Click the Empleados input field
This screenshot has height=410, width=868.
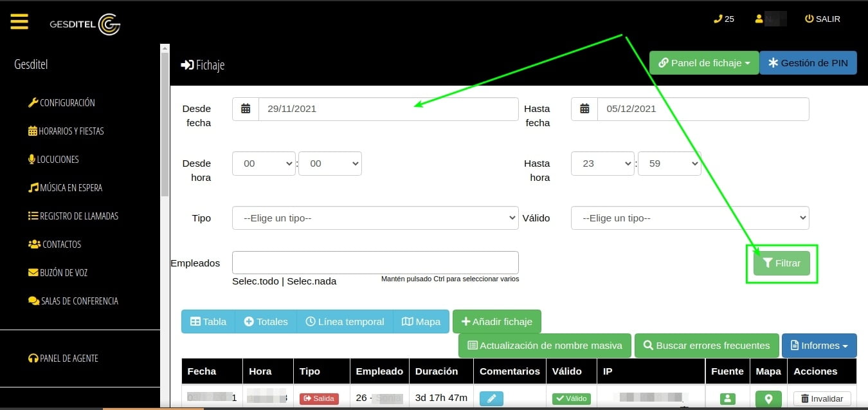tap(375, 263)
